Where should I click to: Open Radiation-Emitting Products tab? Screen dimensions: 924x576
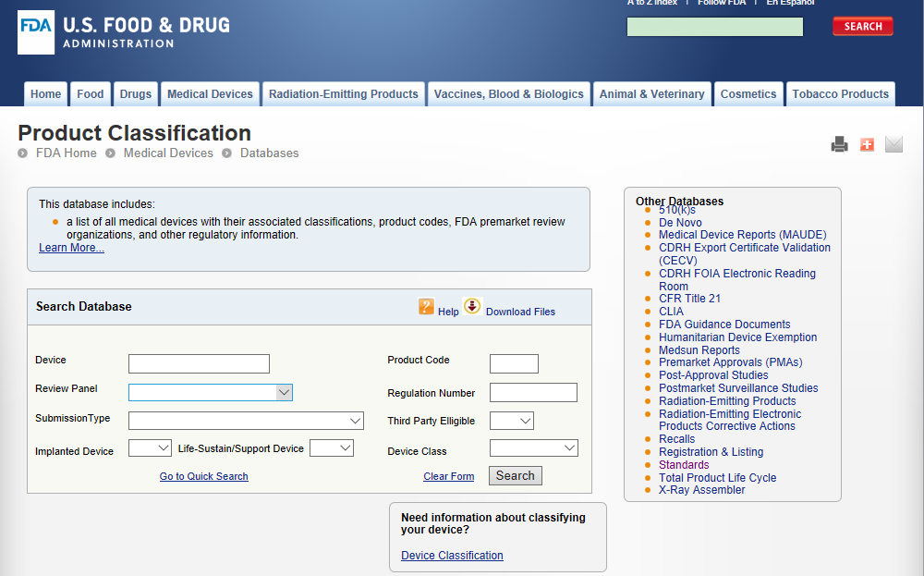tap(344, 94)
